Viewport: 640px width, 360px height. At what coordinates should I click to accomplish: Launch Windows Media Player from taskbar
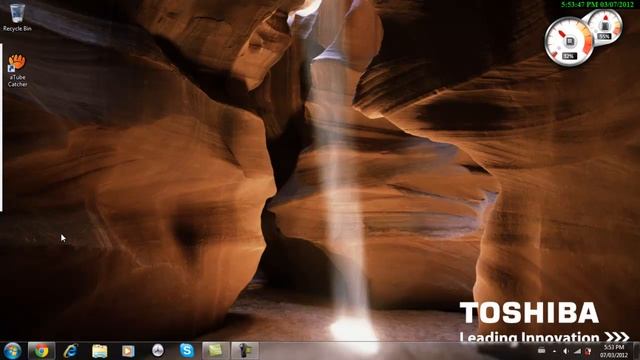pos(128,351)
